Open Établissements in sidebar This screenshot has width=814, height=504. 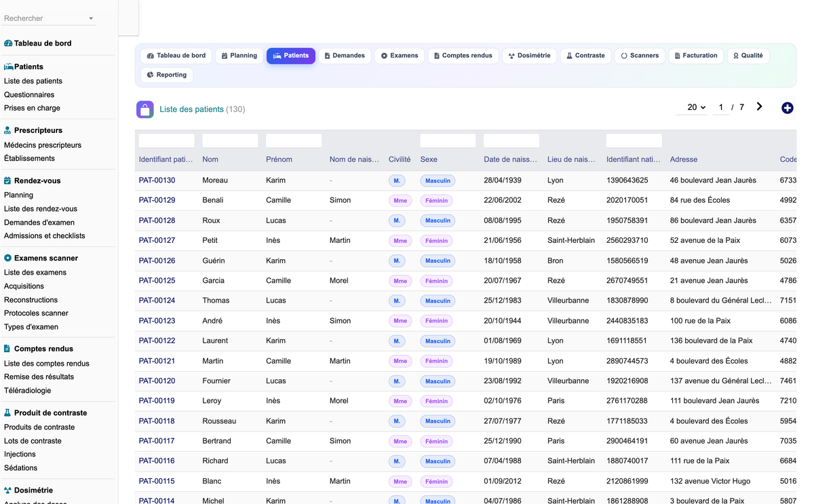click(29, 158)
